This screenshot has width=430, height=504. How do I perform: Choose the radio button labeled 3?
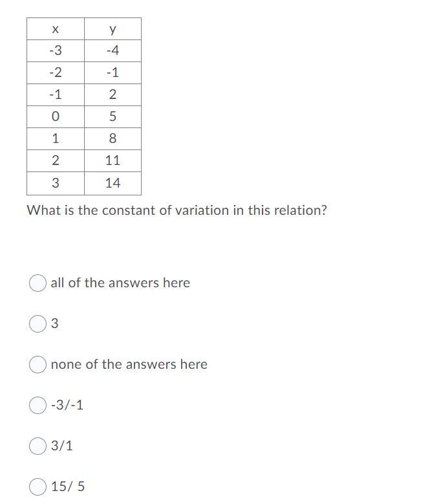click(x=38, y=323)
